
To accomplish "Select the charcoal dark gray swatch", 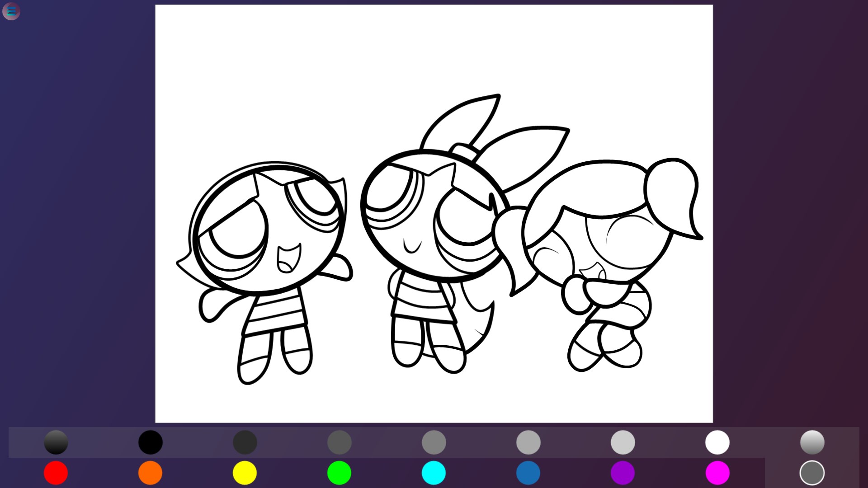I will pyautogui.click(x=245, y=442).
